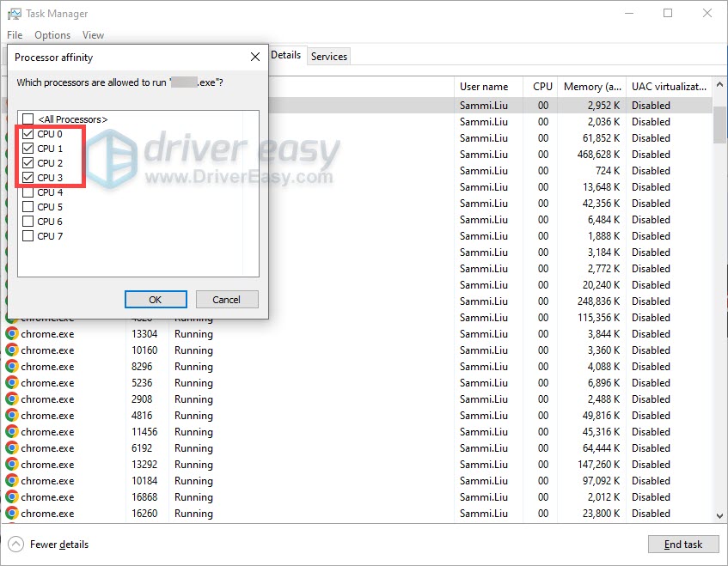Click the Chrome icon beside PID 13304
The image size is (728, 566).
click(x=10, y=334)
